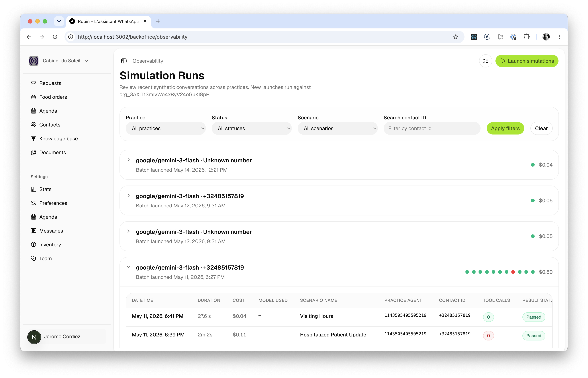The image size is (588, 378).
Task: Click the COST column header
Action: 238,300
